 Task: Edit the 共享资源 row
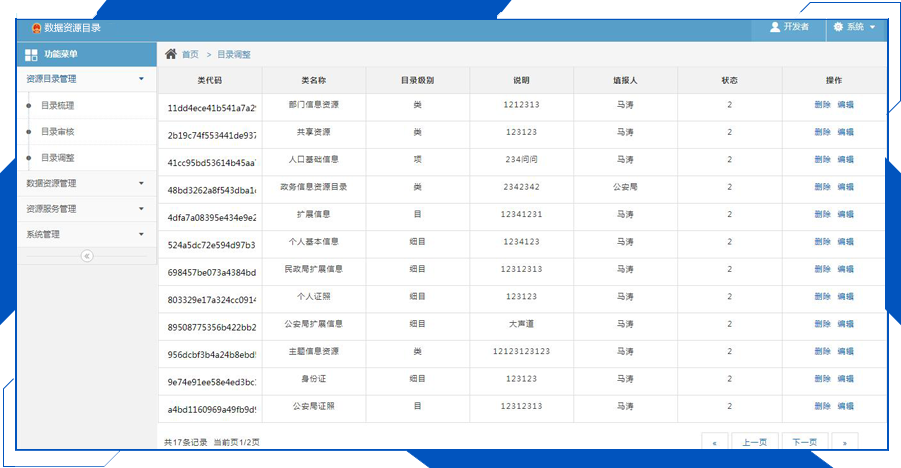pos(845,132)
